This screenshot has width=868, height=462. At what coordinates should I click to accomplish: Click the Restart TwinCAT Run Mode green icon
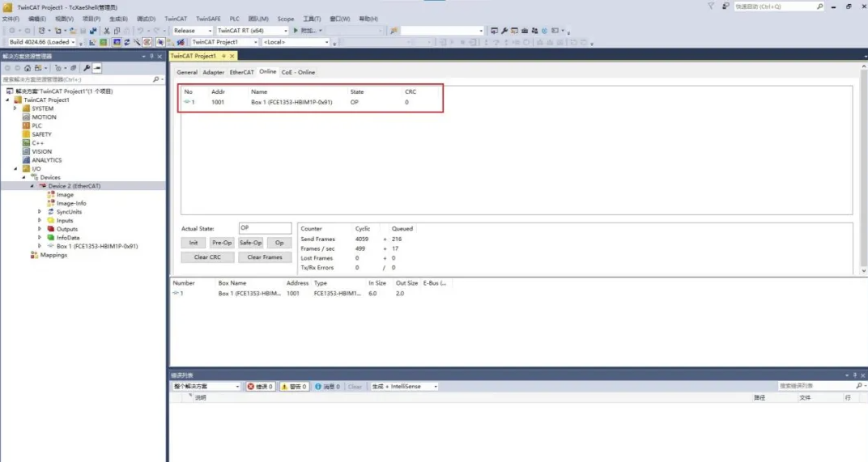click(103, 42)
